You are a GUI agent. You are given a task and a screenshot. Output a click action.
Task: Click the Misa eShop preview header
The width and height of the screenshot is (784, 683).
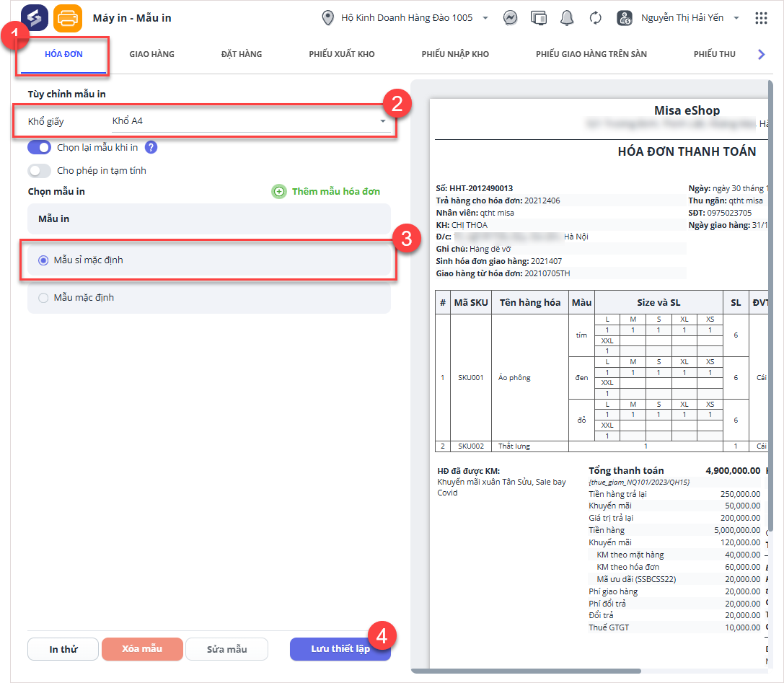pos(687,110)
